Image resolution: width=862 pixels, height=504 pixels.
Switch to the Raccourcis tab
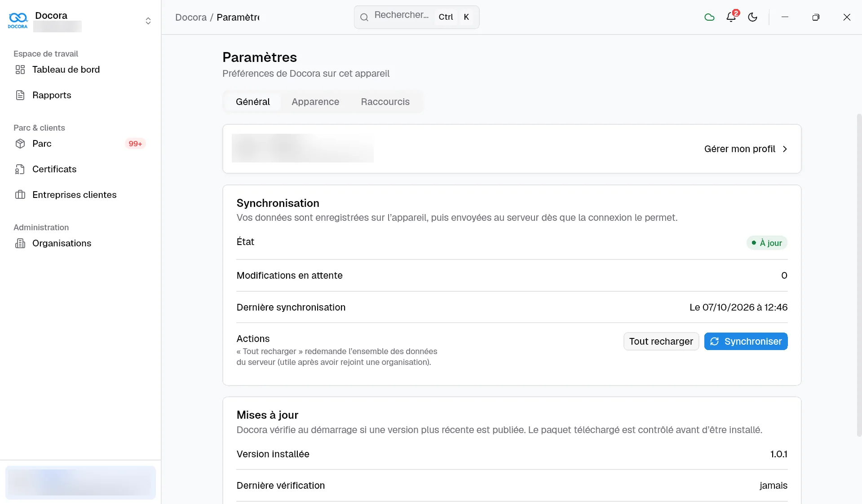tap(385, 102)
